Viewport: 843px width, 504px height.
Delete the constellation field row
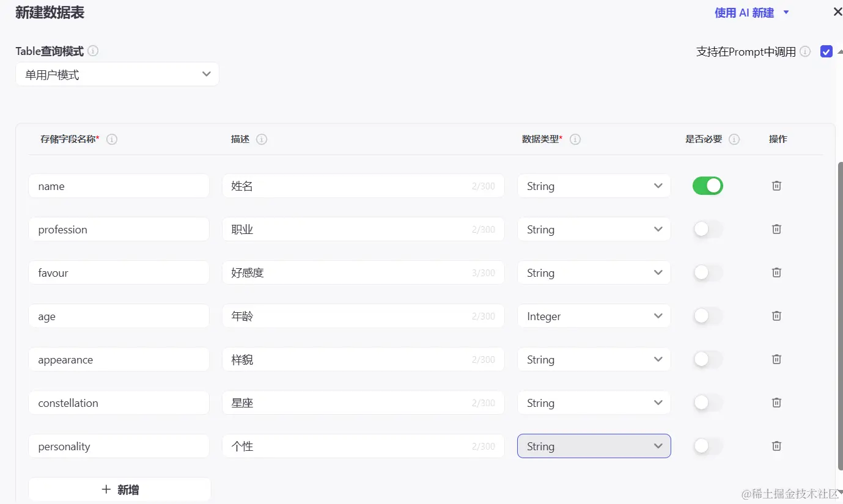[x=776, y=403]
